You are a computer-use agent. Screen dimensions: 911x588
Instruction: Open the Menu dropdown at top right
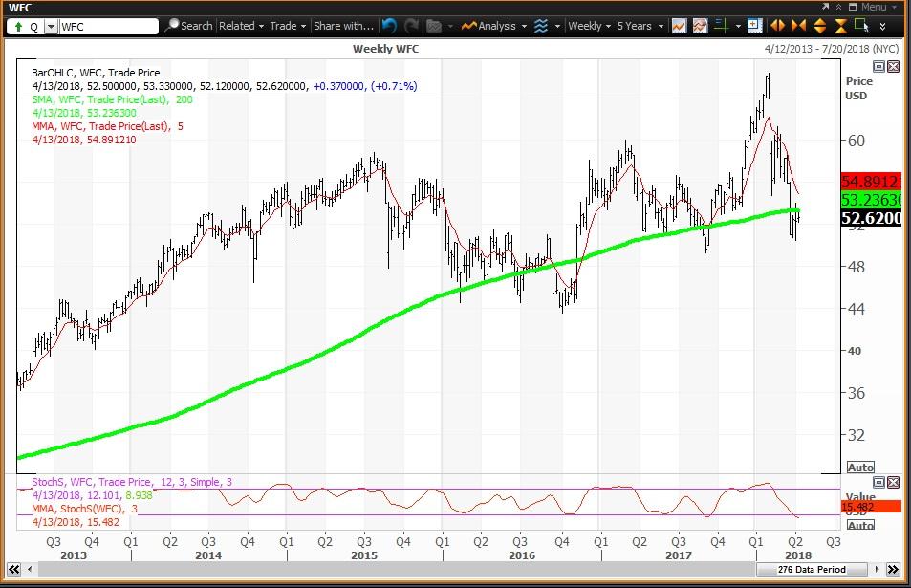(878, 7)
